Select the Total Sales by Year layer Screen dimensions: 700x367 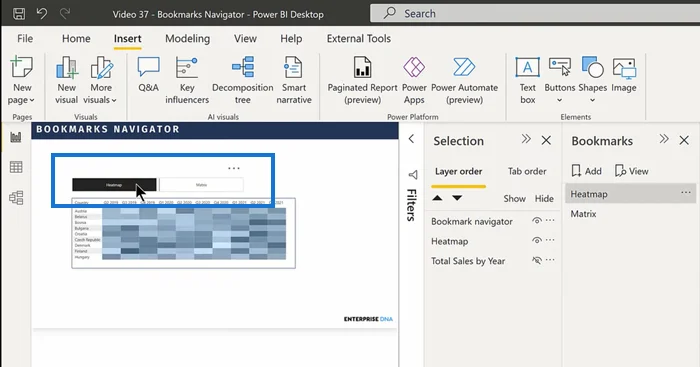468,261
